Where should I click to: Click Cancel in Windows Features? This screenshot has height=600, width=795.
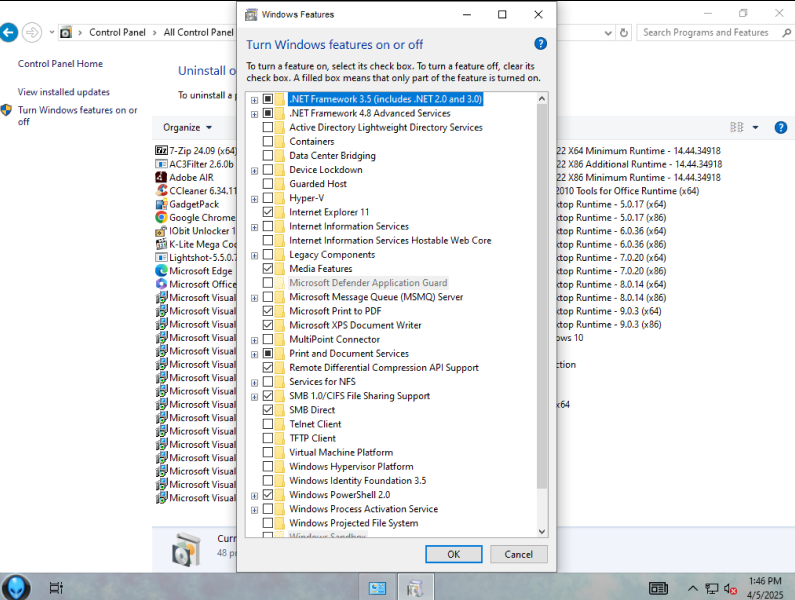pos(519,554)
